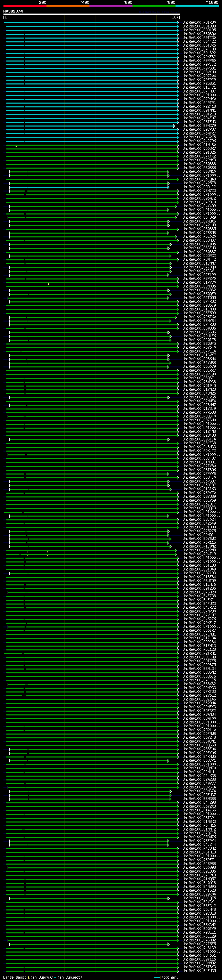Select the UniRef100_C9Q5I9 label
This screenshot has width=222, height=980.
pyautogui.click(x=199, y=305)
